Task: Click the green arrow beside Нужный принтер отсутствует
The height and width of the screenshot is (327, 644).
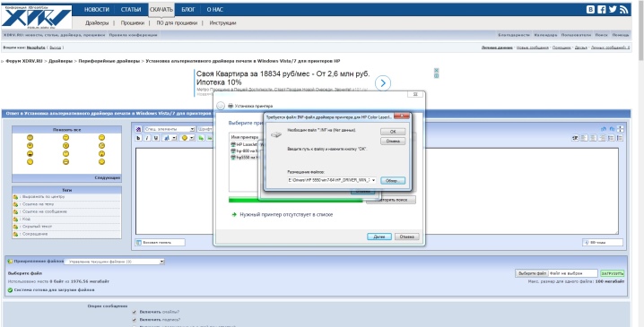Action: pos(234,215)
